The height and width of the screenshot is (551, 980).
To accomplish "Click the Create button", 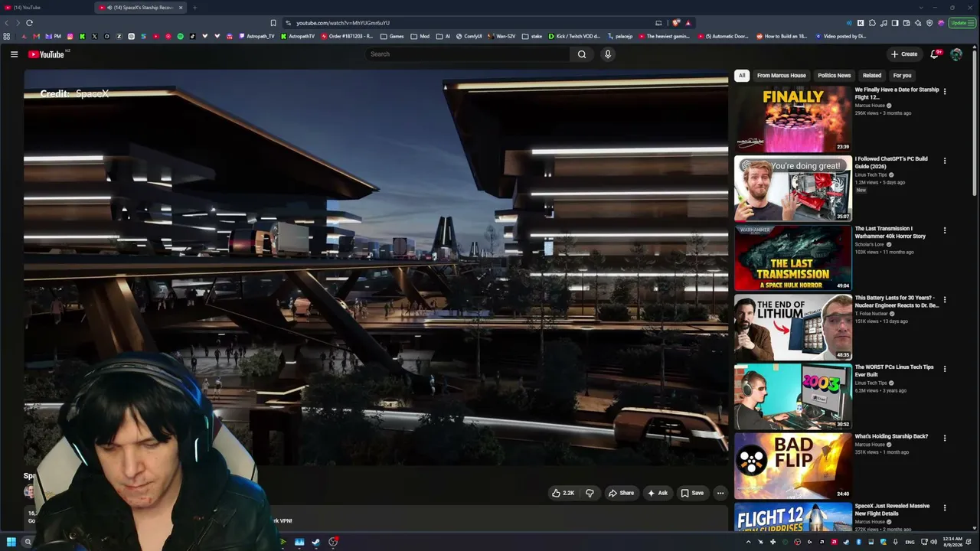I will click(904, 54).
